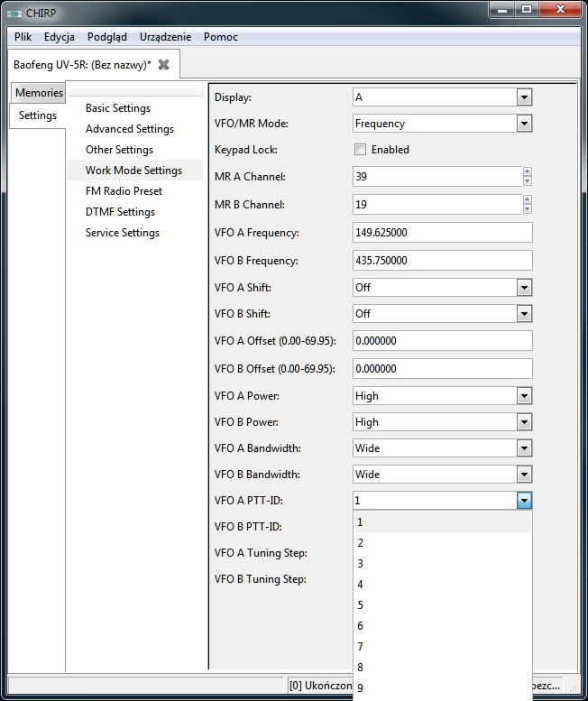Image resolution: width=588 pixels, height=701 pixels.
Task: Decrease MR A Channel with down arrow
Action: [x=528, y=181]
